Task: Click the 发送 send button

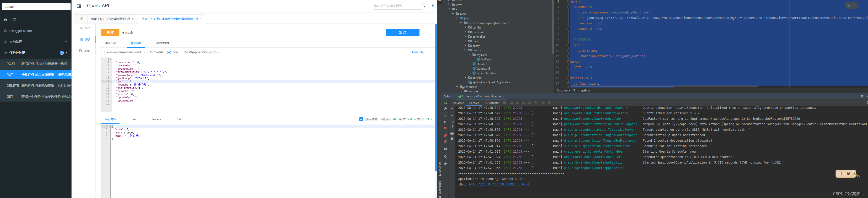Action: tap(403, 33)
